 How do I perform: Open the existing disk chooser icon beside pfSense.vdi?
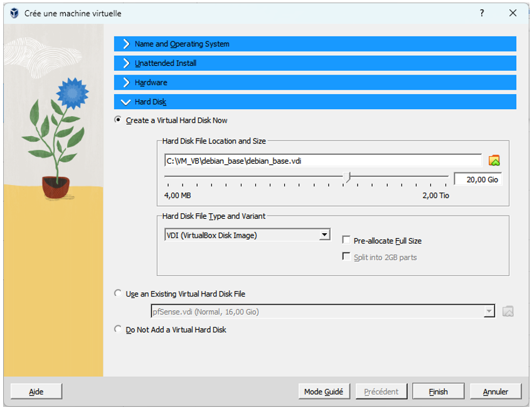508,312
